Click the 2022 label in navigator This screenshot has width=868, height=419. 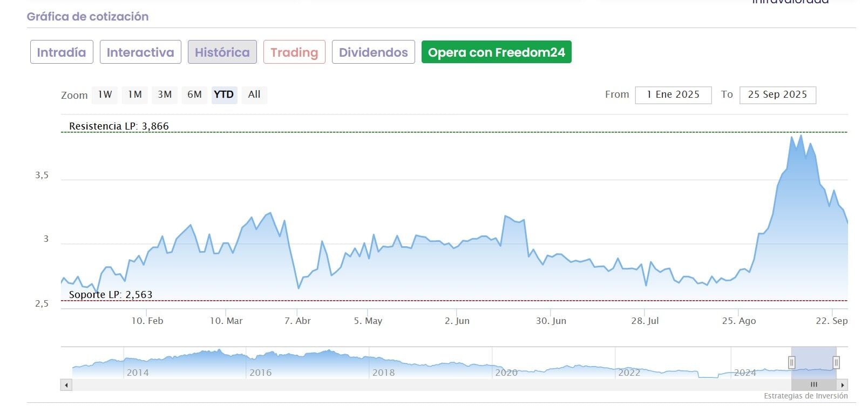(x=629, y=373)
